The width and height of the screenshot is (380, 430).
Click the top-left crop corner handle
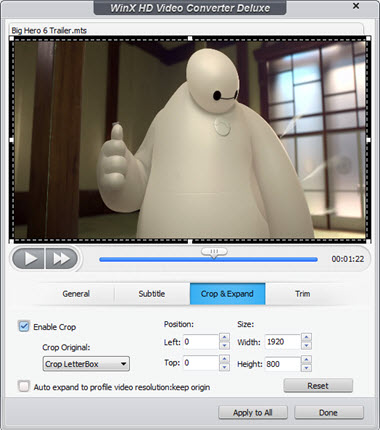click(12, 39)
